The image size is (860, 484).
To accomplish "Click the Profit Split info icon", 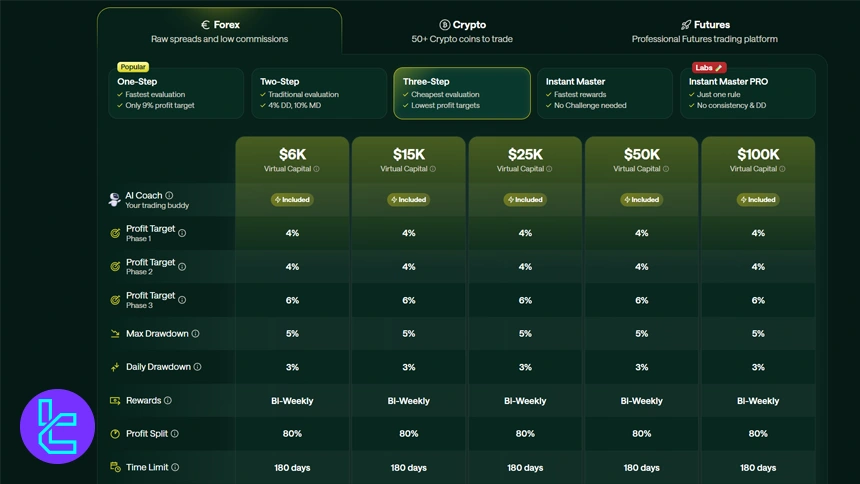I will tap(175, 434).
